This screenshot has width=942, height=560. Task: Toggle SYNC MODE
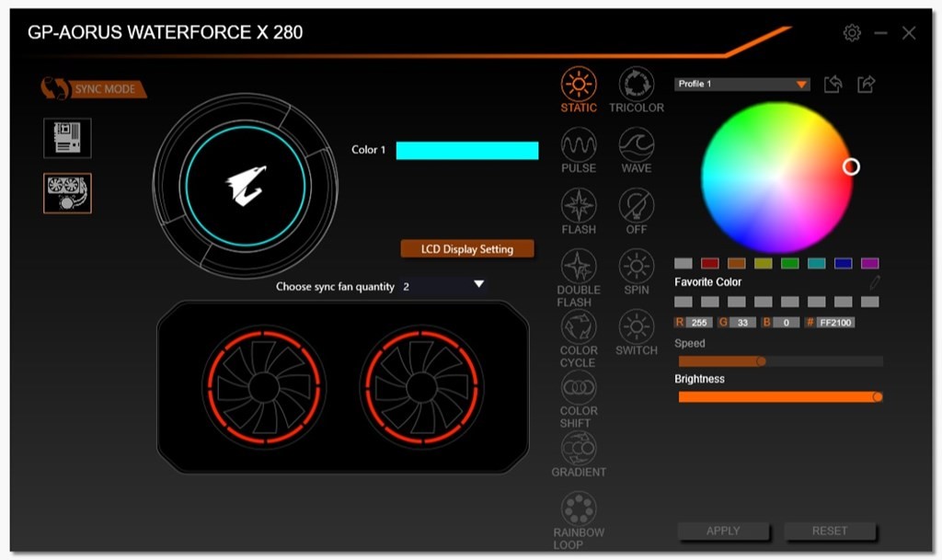[94, 89]
